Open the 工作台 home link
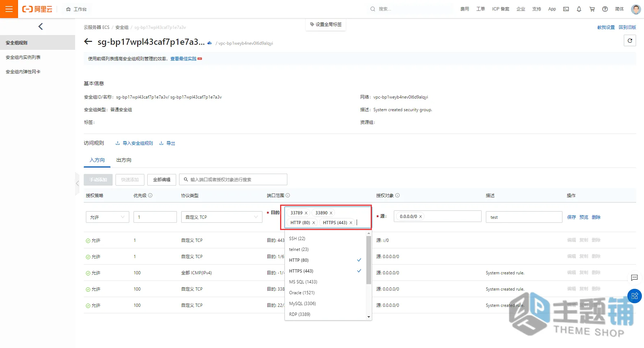This screenshot has height=348, width=644. tap(77, 9)
